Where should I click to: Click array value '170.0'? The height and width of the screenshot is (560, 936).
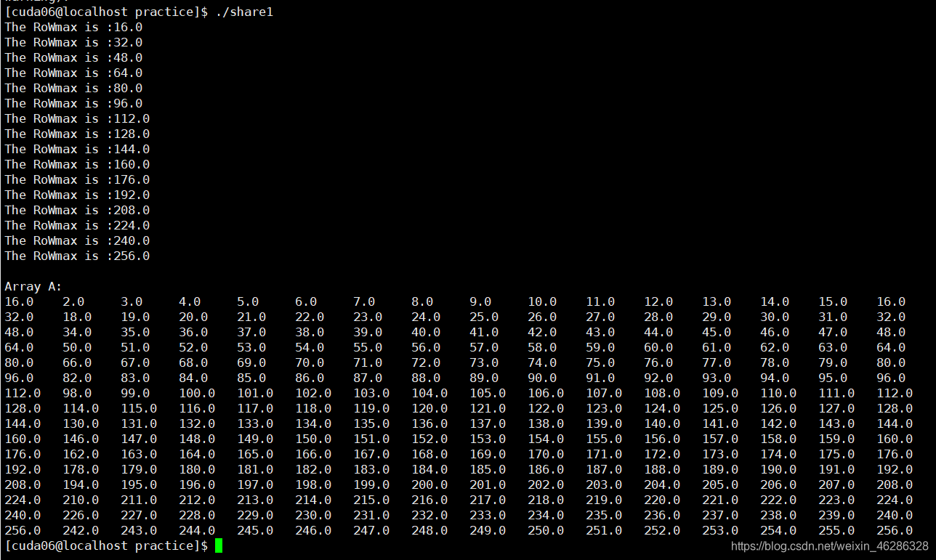(546, 455)
